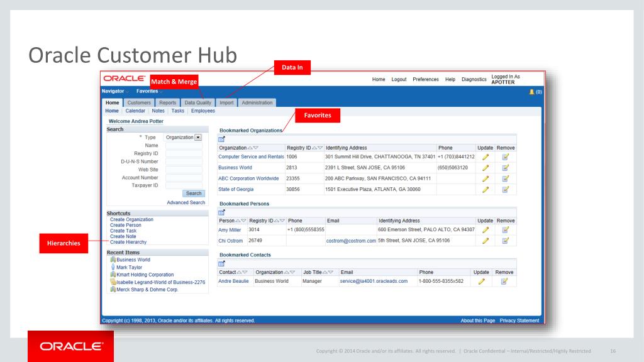
Task: Click the Search button
Action: tap(194, 194)
